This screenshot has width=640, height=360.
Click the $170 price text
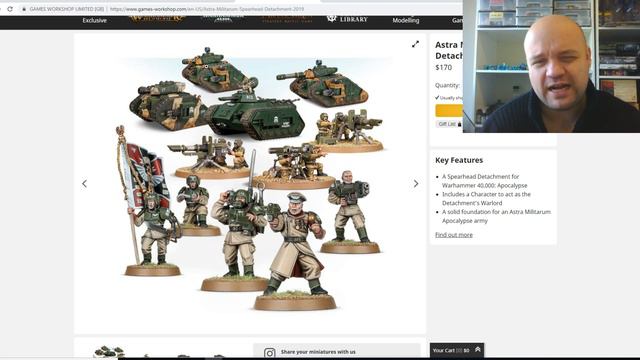click(444, 67)
